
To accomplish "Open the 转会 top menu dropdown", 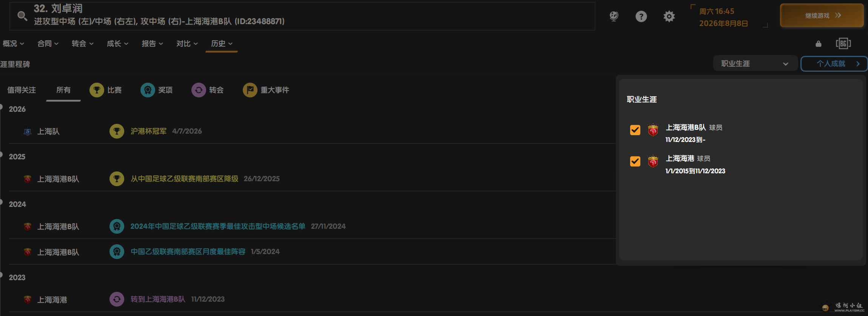I will [83, 44].
